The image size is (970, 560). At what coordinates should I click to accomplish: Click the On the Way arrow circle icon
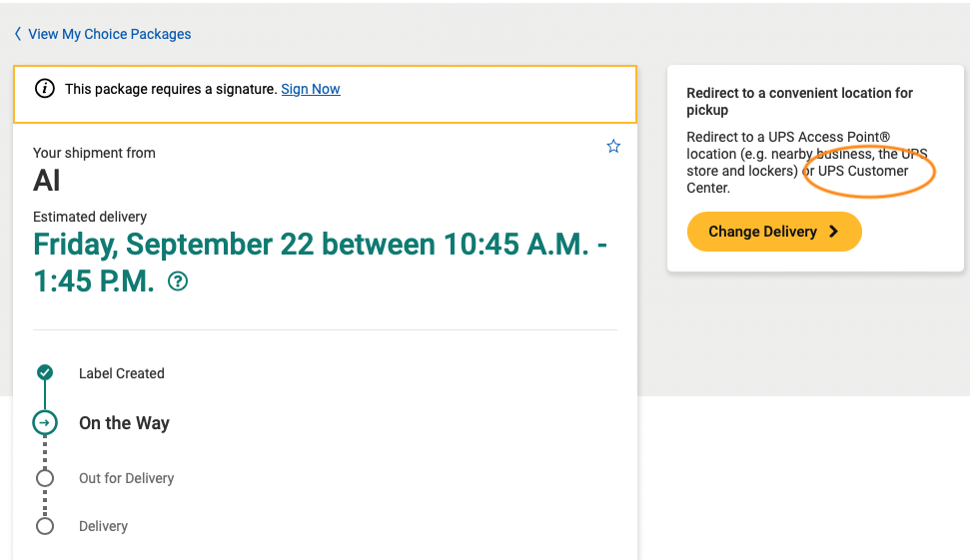pos(45,423)
